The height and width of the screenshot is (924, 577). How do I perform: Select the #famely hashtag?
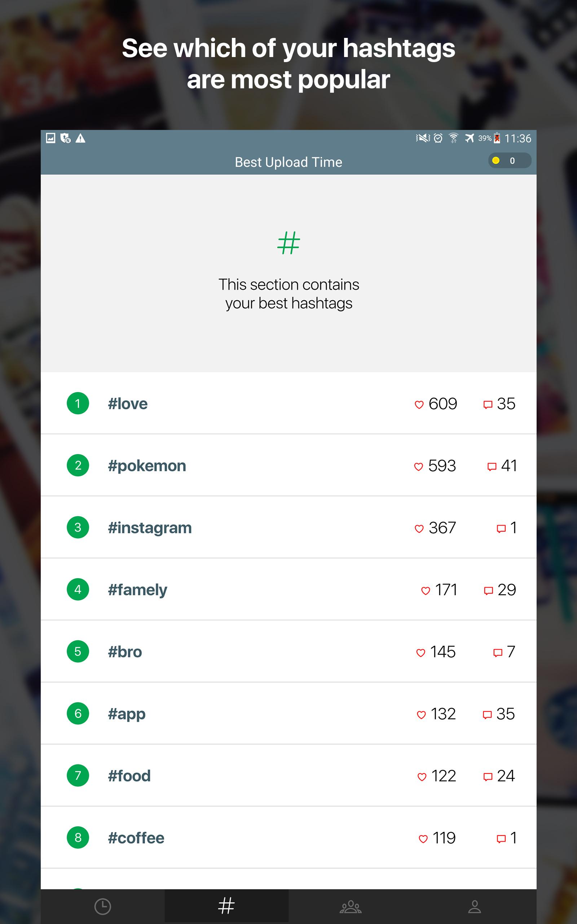pos(137,590)
